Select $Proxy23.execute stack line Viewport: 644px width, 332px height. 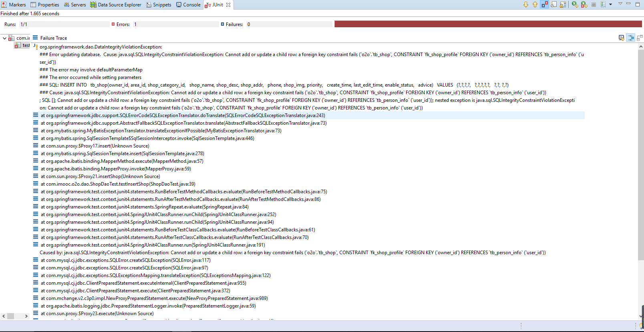click(97, 314)
